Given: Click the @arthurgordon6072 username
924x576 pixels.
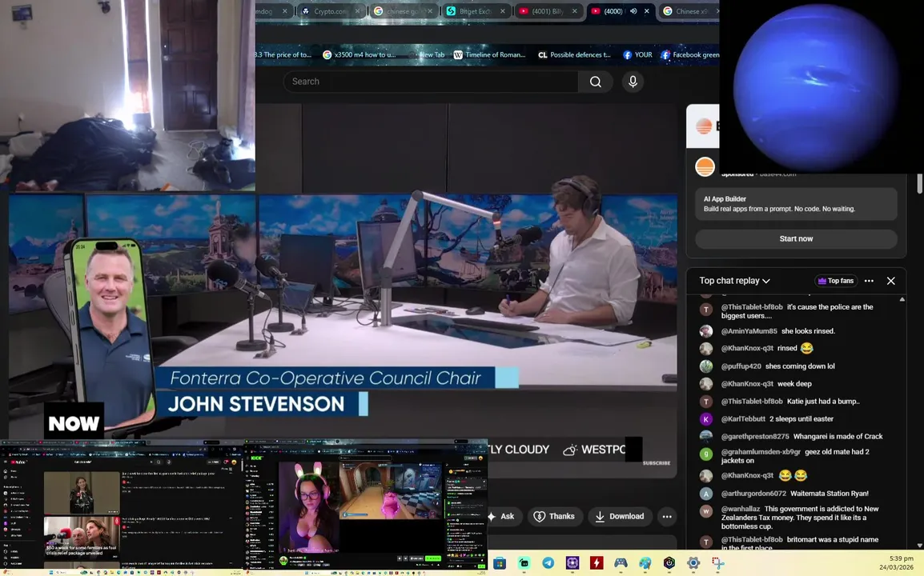Looking at the screenshot, I should click(x=753, y=494).
